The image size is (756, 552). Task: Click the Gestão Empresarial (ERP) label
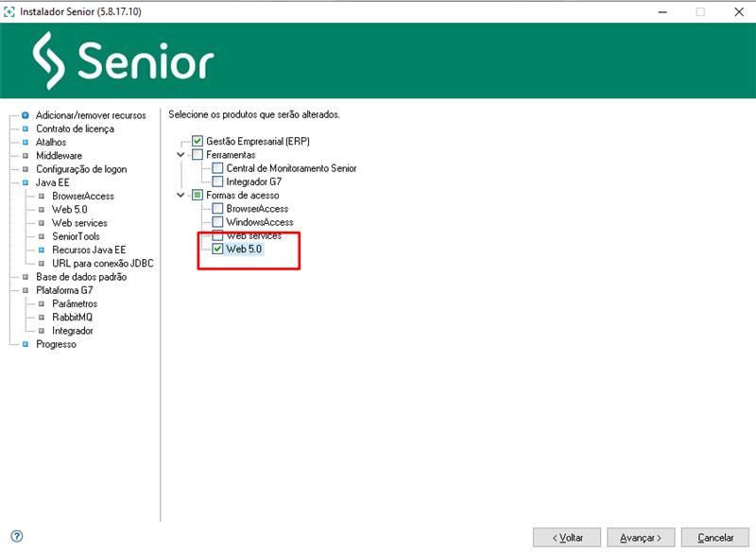pos(258,141)
